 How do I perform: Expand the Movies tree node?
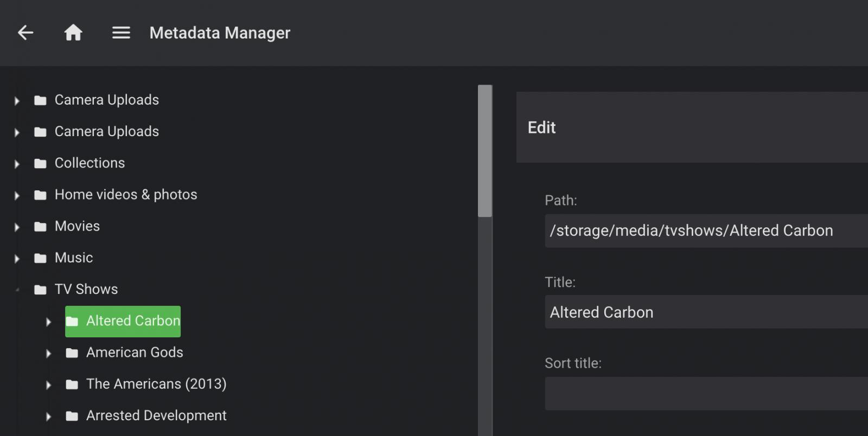(x=17, y=227)
